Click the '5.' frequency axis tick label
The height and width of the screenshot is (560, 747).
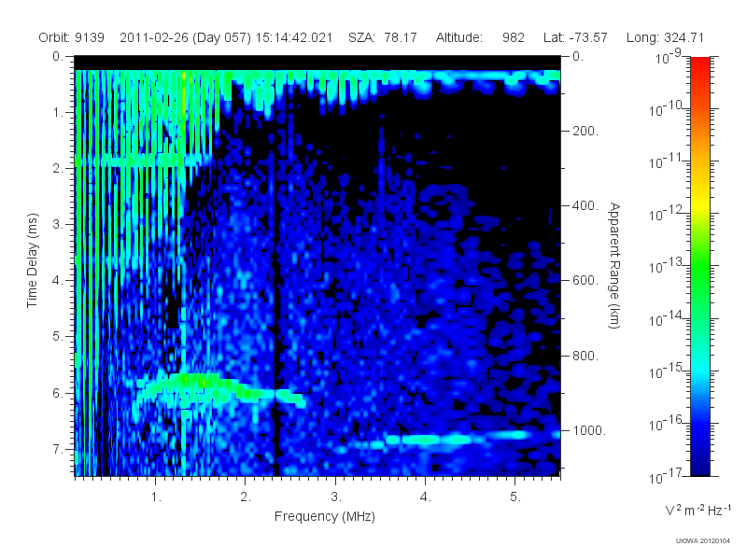[x=515, y=497]
